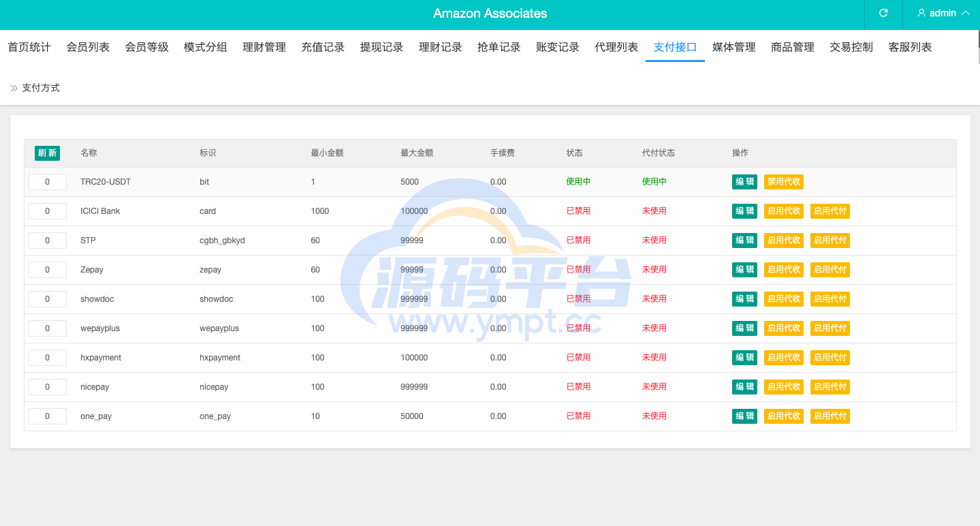Viewport: 980px width, 526px height.
Task: Enable 启用代收 for Zepay
Action: tap(784, 270)
